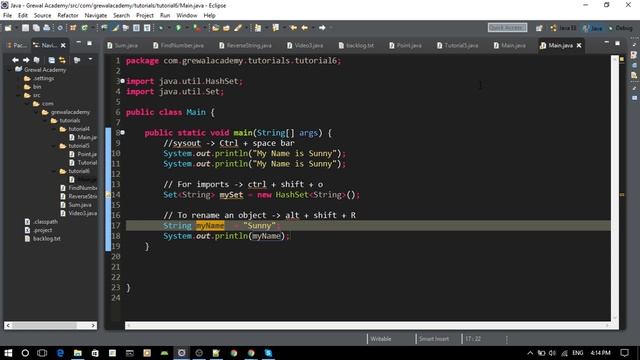Maximize the Navigator view panel
This screenshot has width=640, height=360.
(89, 43)
